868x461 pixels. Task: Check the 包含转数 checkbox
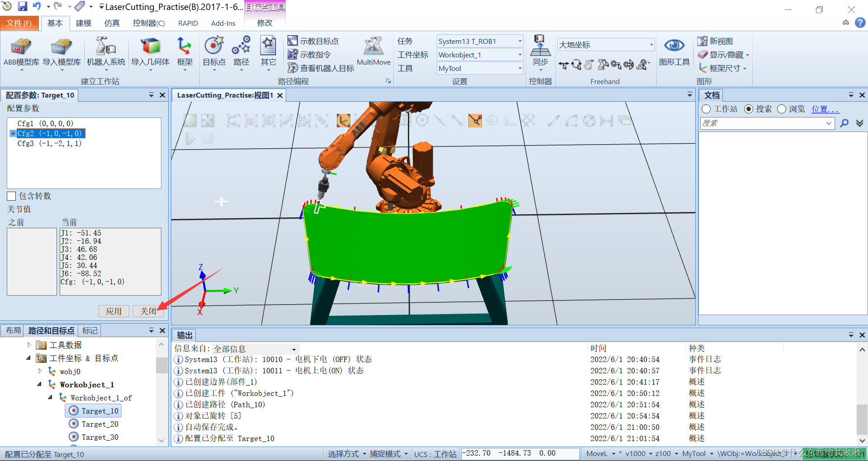click(x=12, y=196)
